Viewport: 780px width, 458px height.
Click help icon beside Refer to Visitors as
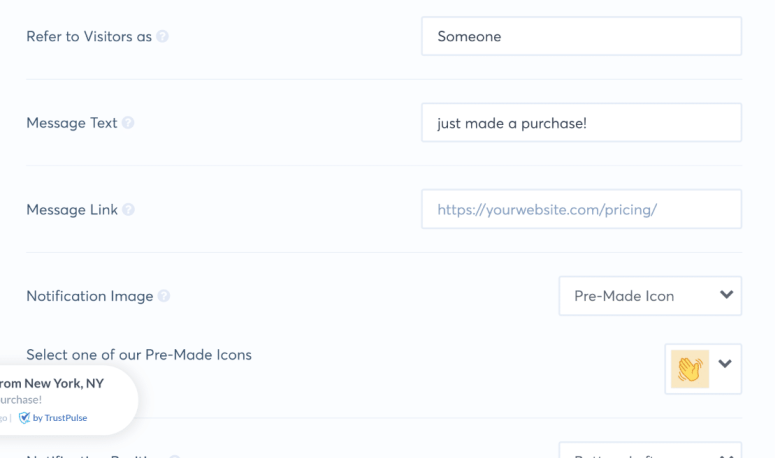(163, 37)
